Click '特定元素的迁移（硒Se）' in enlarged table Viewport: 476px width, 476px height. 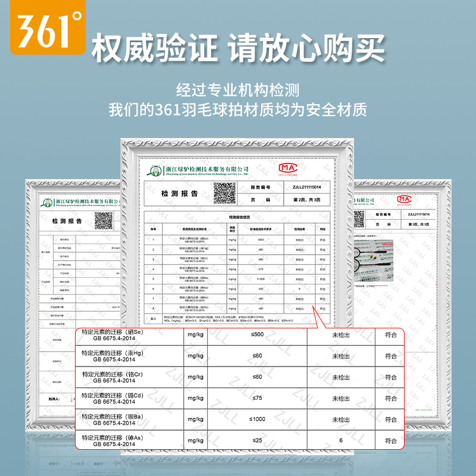(x=112, y=332)
